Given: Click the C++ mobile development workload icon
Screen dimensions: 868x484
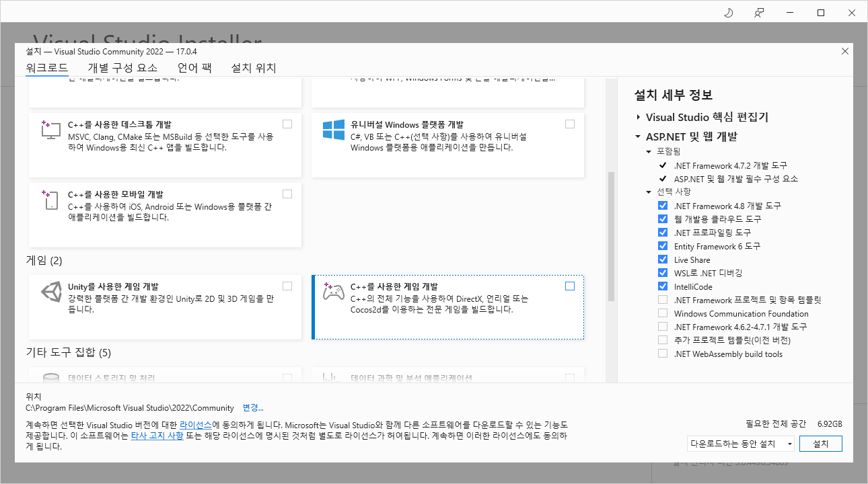Looking at the screenshot, I should (x=51, y=200).
